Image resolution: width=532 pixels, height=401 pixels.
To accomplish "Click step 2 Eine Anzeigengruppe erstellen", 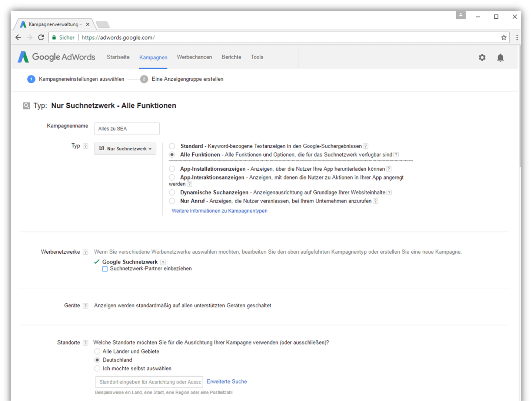I will [x=187, y=79].
